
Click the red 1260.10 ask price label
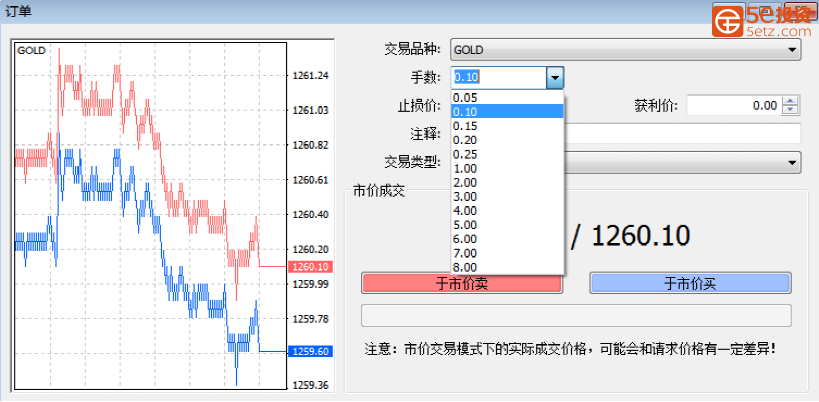click(x=310, y=267)
